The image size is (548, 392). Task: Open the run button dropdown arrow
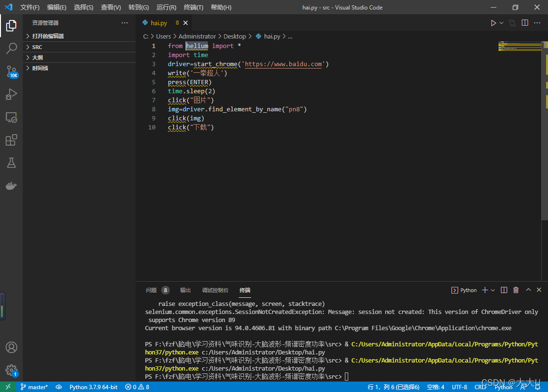(501, 23)
